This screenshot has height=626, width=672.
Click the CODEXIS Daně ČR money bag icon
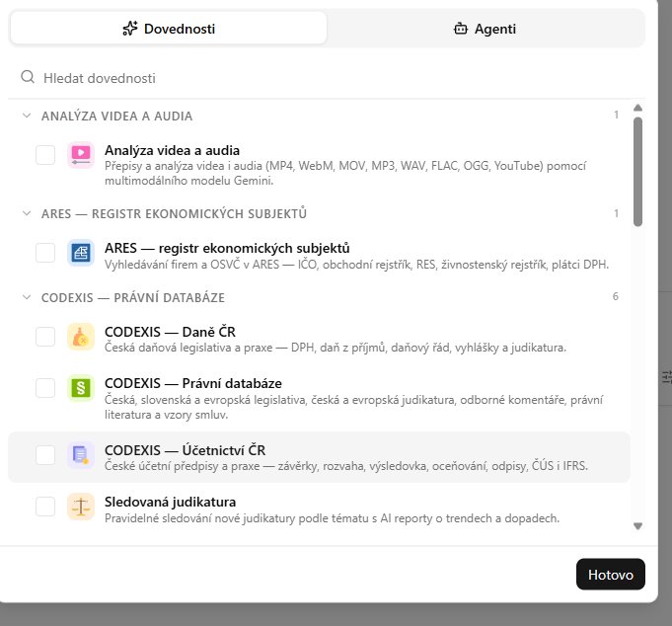pyautogui.click(x=81, y=337)
